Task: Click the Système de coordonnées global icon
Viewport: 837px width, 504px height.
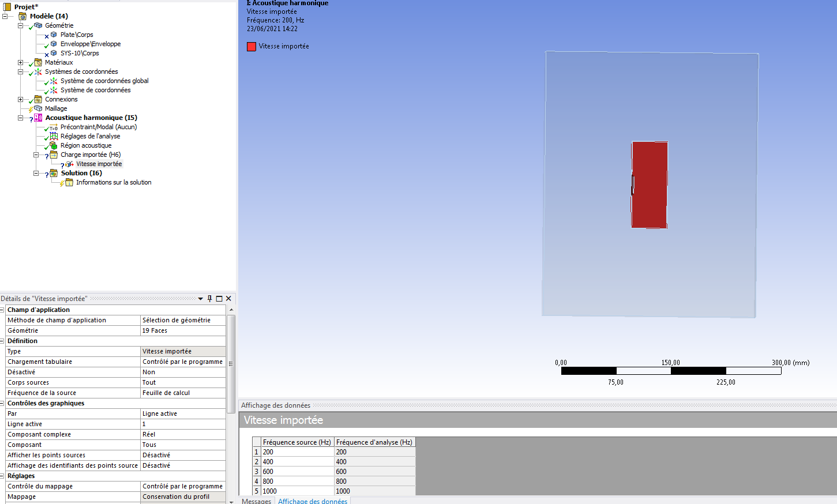Action: [54, 81]
